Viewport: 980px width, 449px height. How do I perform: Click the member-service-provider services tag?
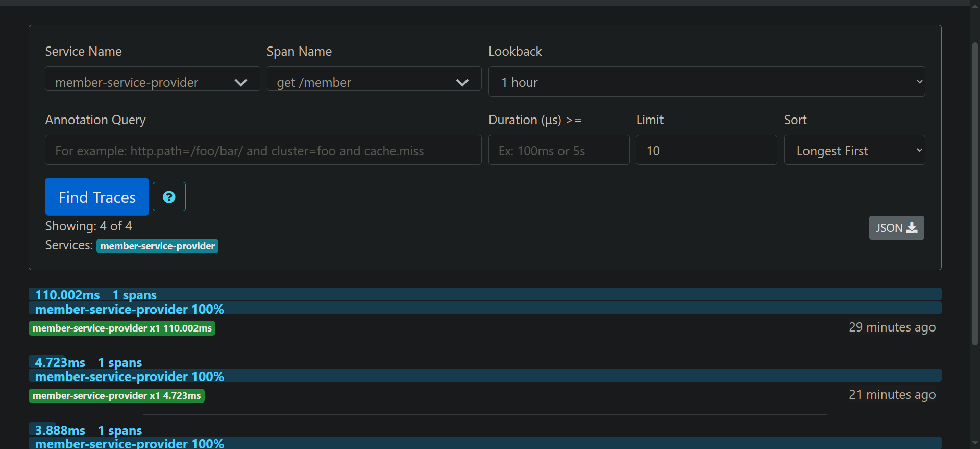pyautogui.click(x=157, y=246)
